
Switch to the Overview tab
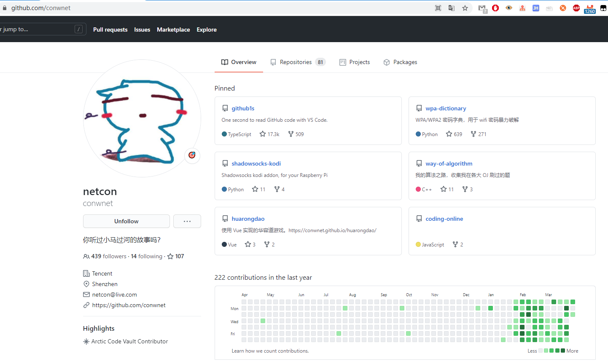tap(239, 62)
